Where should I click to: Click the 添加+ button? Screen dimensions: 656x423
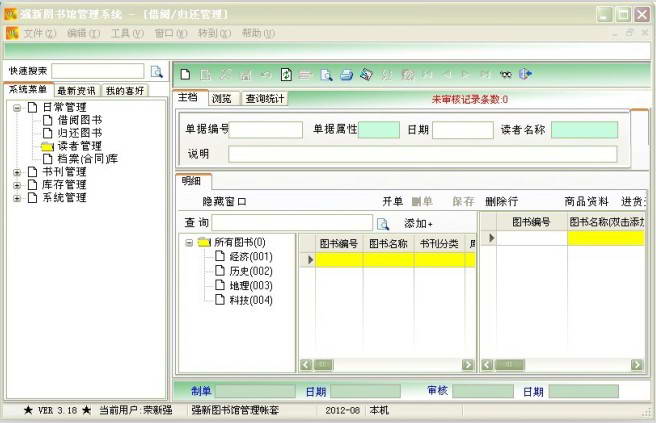click(x=418, y=223)
